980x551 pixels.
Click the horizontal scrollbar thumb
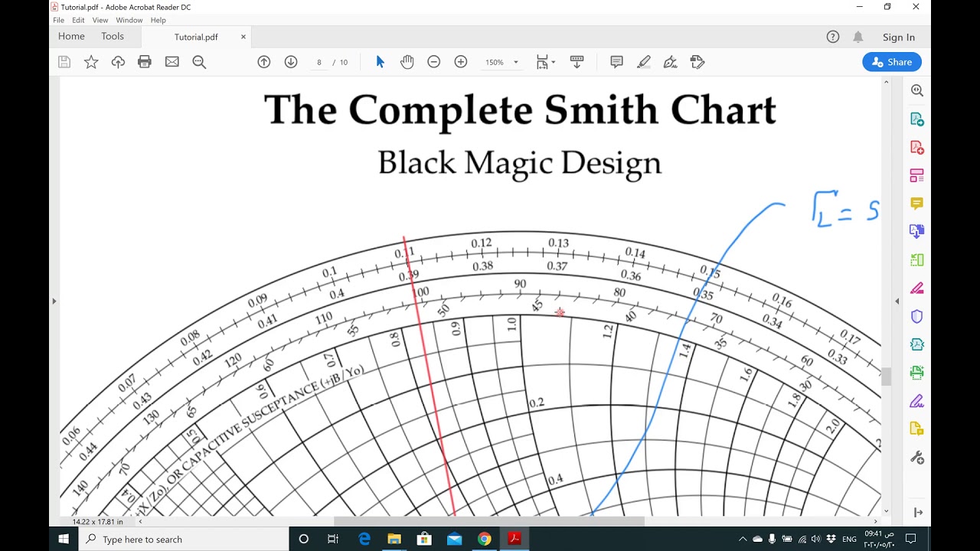(488, 521)
